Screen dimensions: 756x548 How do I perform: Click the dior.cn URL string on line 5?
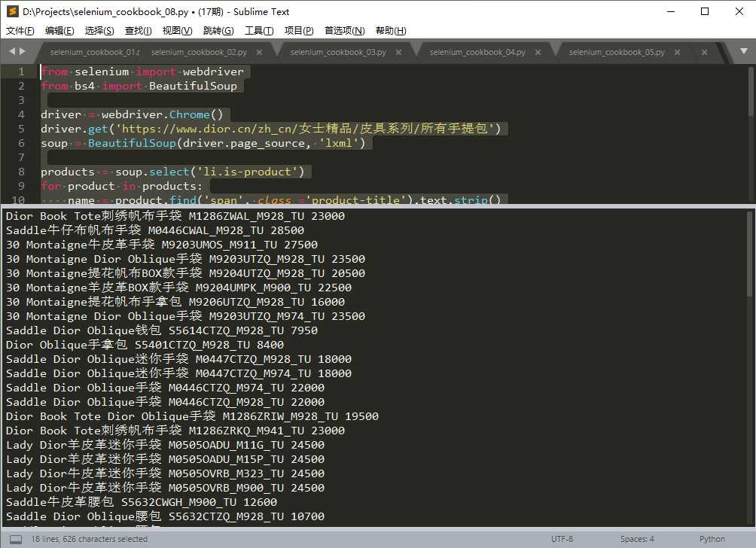tap(306, 129)
